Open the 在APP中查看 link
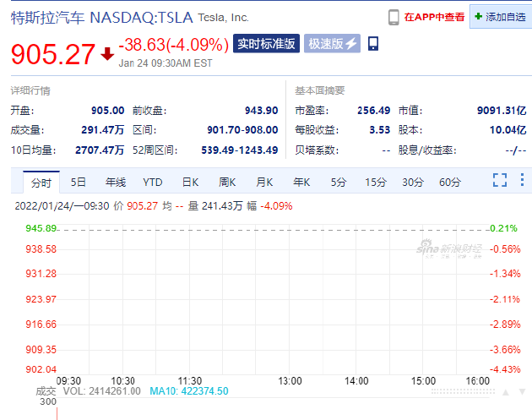This screenshot has height=420, width=532. click(x=434, y=17)
